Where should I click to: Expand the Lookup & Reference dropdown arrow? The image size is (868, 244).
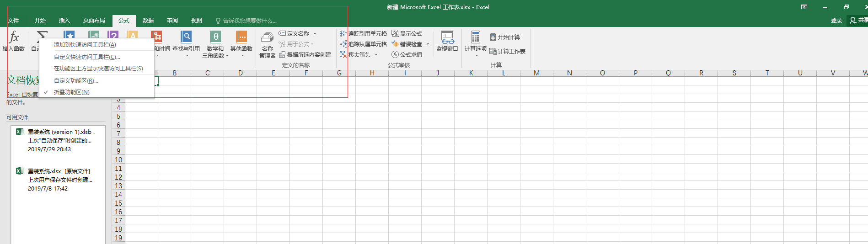pos(187,55)
